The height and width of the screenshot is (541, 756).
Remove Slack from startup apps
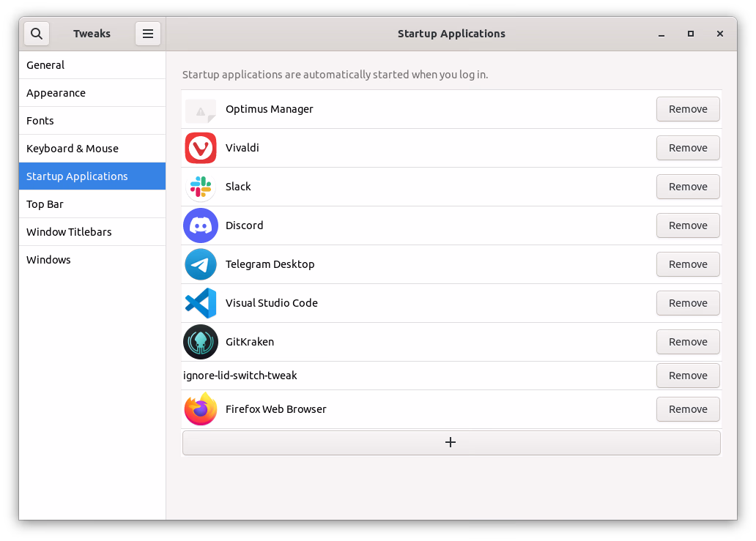688,187
